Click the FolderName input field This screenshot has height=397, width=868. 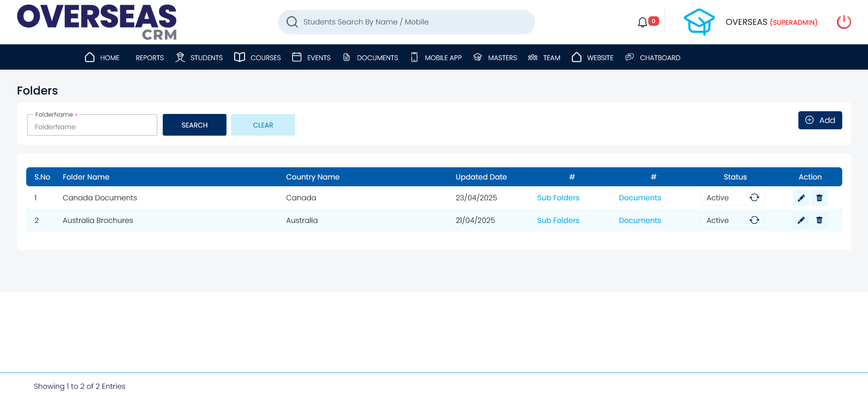pos(92,127)
